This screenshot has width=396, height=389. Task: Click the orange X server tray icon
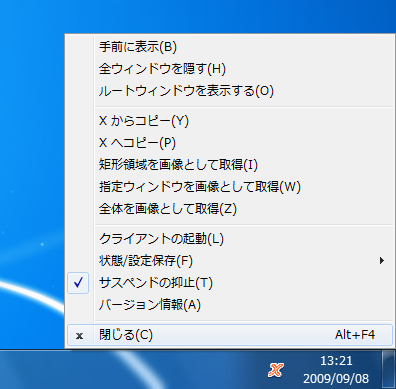(x=275, y=370)
